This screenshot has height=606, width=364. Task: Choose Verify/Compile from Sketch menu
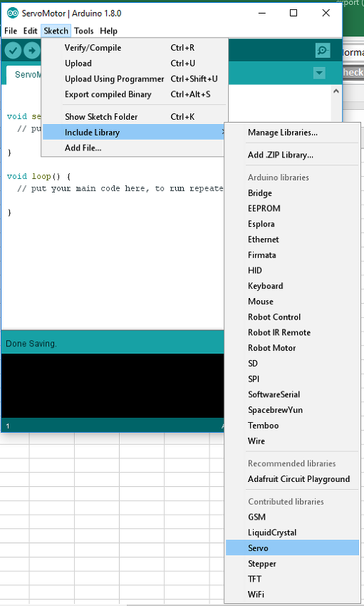[x=135, y=48]
